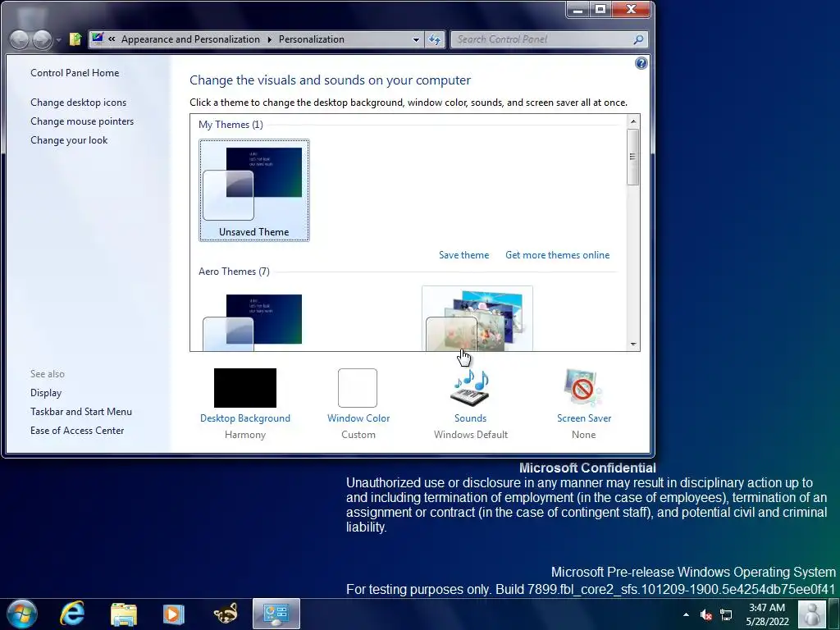
Task: Expand the arrow after Appearance and Personalization
Action: 269,39
